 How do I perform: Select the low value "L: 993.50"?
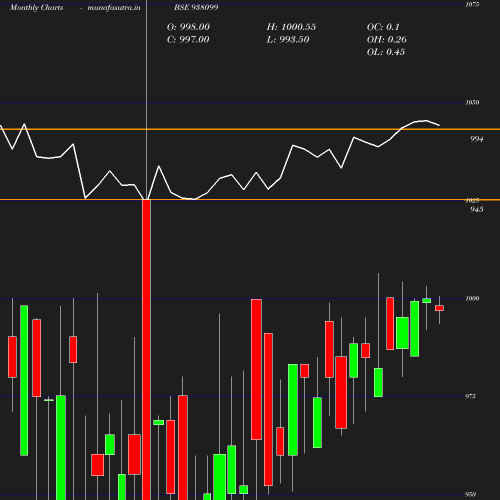[x=288, y=40]
